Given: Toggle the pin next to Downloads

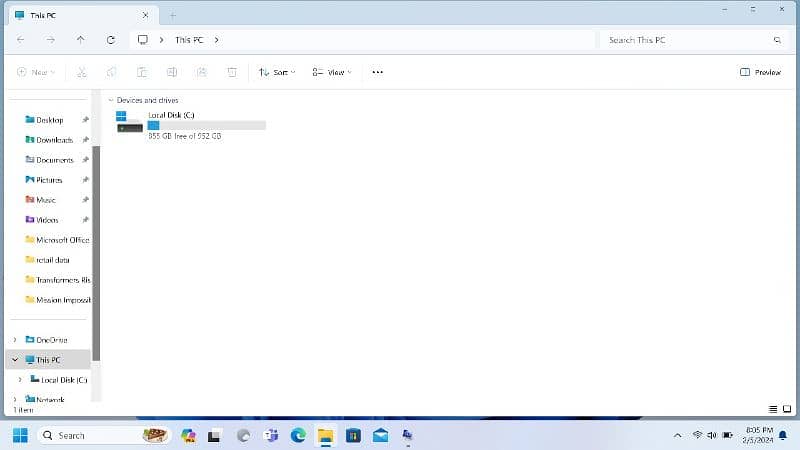Looking at the screenshot, I should click(86, 140).
